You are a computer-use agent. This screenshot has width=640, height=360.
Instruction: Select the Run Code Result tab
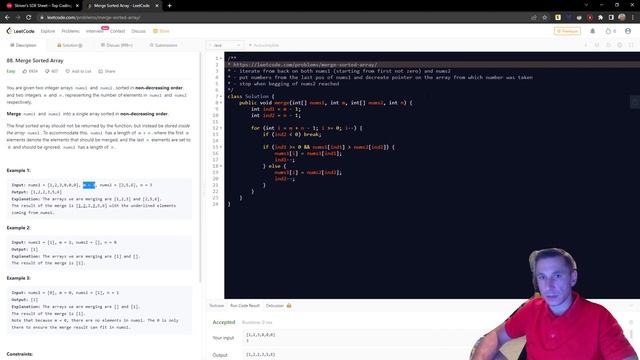coord(245,306)
